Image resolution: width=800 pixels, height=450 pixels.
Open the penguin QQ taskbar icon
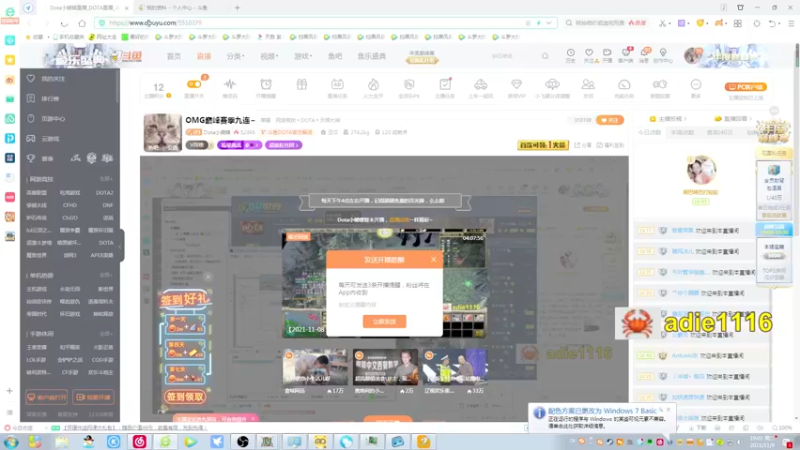(88, 442)
